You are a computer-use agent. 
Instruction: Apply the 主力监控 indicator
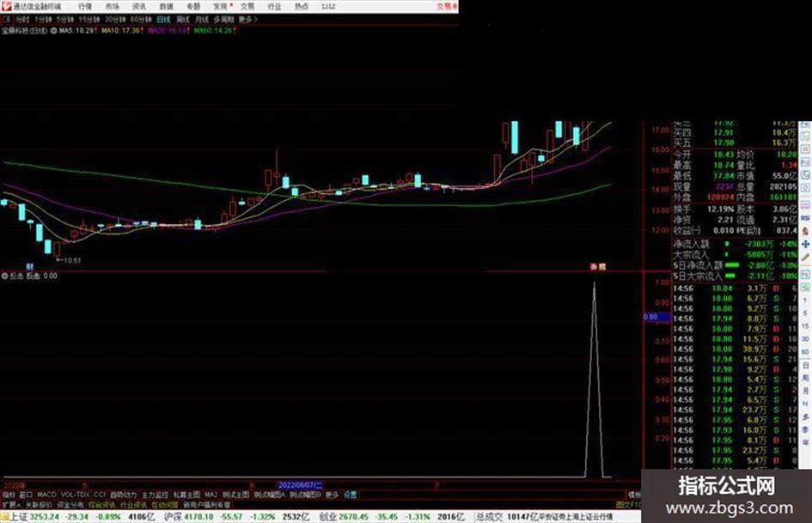click(155, 495)
